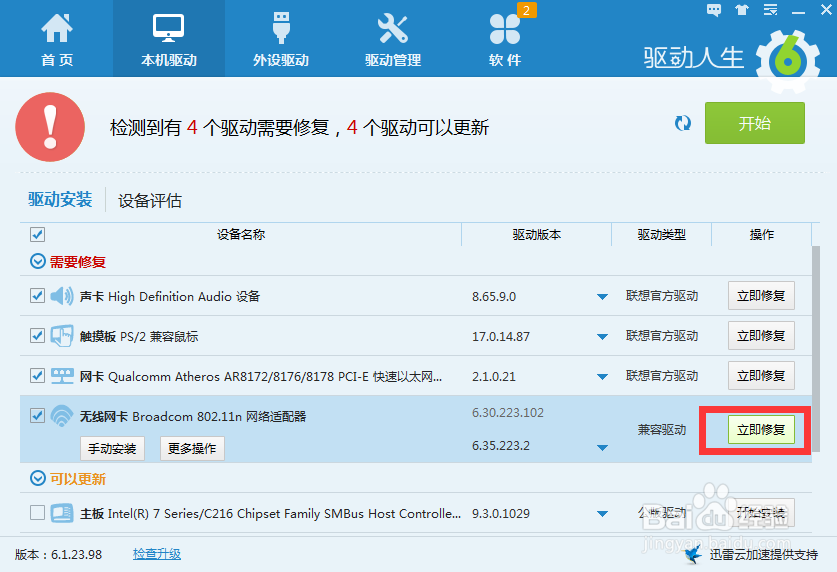Check the 主板 Intel SMBus checkbox
Image resolution: width=837 pixels, height=572 pixels.
point(37,513)
